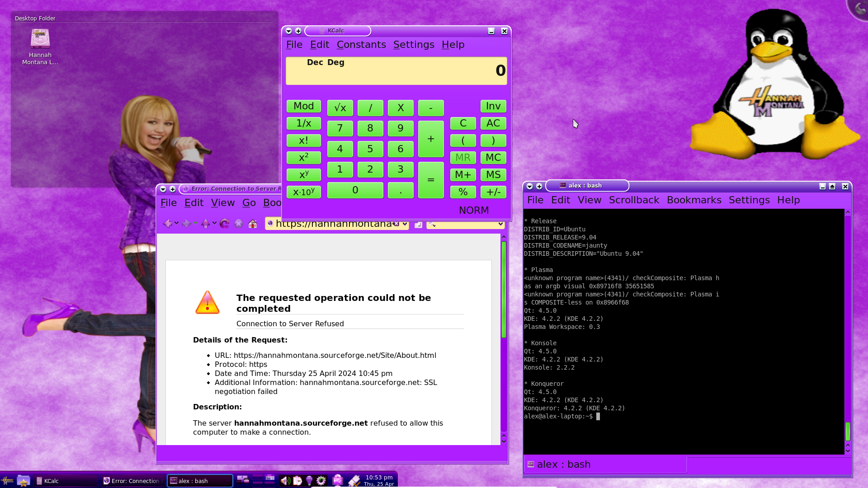Open the volume speaker tray icon
868x488 pixels.
click(x=285, y=481)
